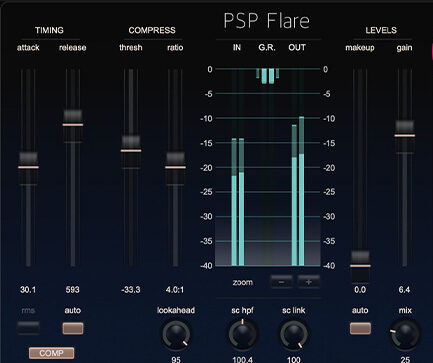The image size is (433, 363).
Task: Click the lookahead knob
Action: pos(176,334)
